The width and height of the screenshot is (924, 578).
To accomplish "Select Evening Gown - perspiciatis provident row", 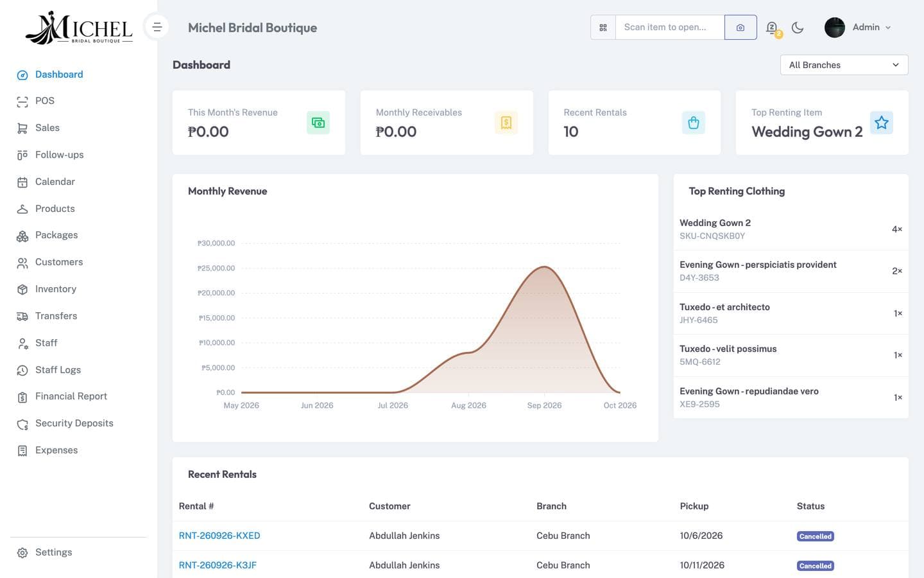I will tap(791, 271).
